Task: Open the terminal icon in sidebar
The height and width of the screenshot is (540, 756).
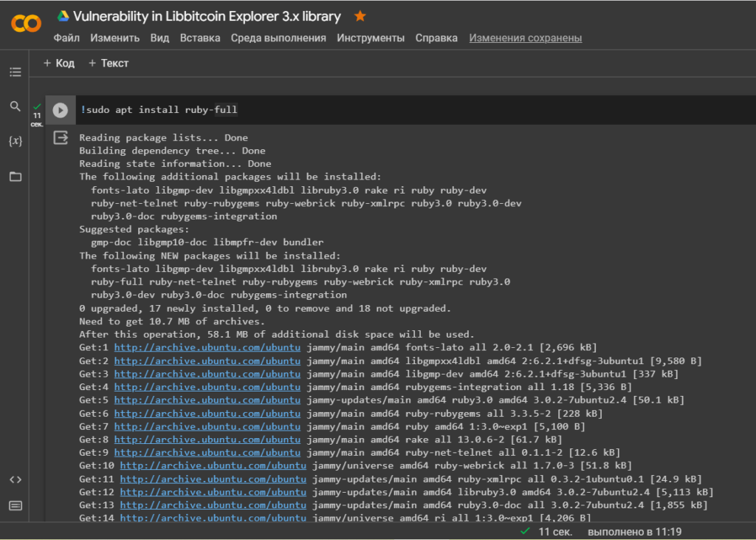Action: click(x=16, y=506)
